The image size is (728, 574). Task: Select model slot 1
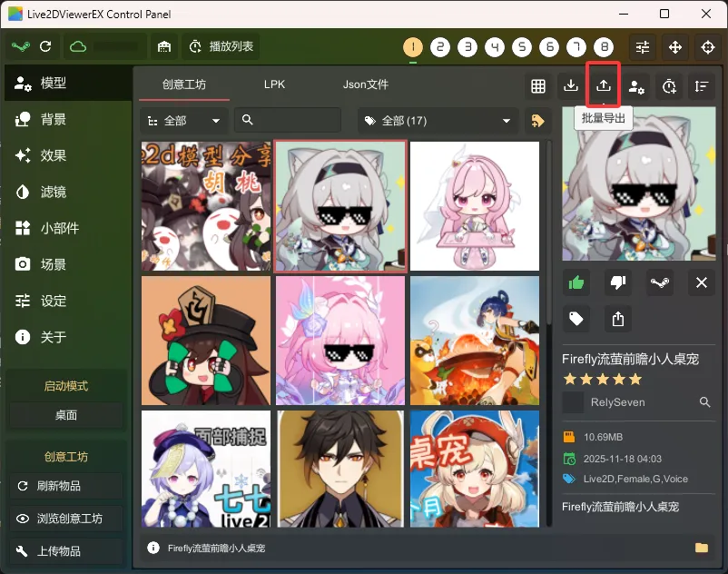click(413, 47)
